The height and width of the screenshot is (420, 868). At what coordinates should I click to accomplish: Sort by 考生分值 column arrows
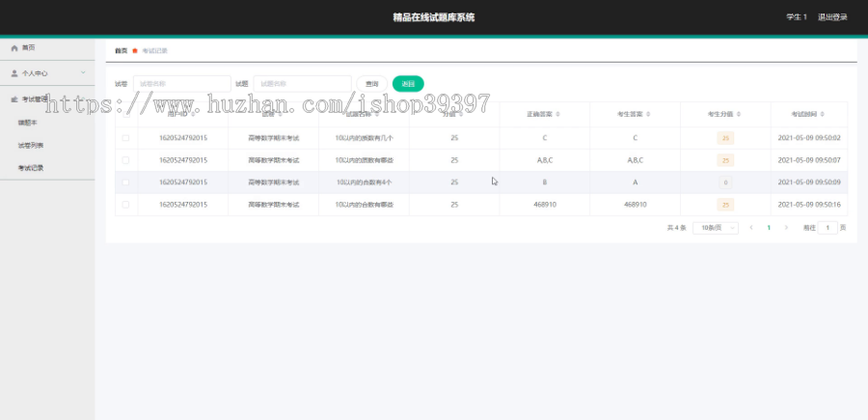coord(739,114)
